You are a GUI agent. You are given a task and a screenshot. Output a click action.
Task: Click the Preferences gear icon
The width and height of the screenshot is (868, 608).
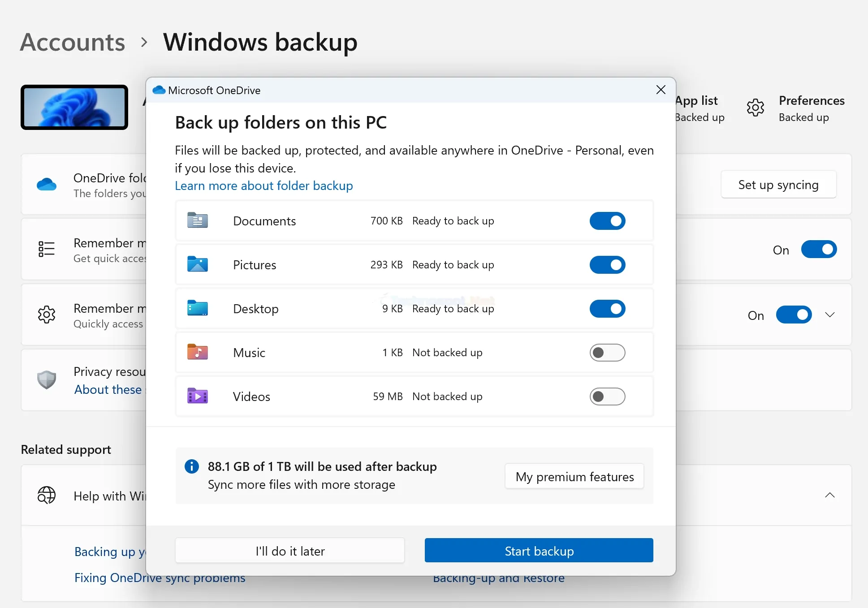click(756, 108)
